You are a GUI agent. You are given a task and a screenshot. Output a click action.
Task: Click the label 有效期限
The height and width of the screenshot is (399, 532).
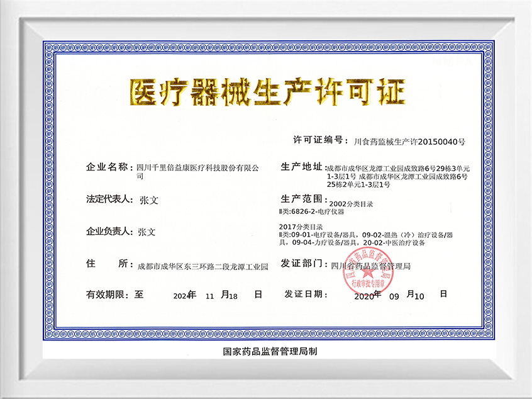107,295
